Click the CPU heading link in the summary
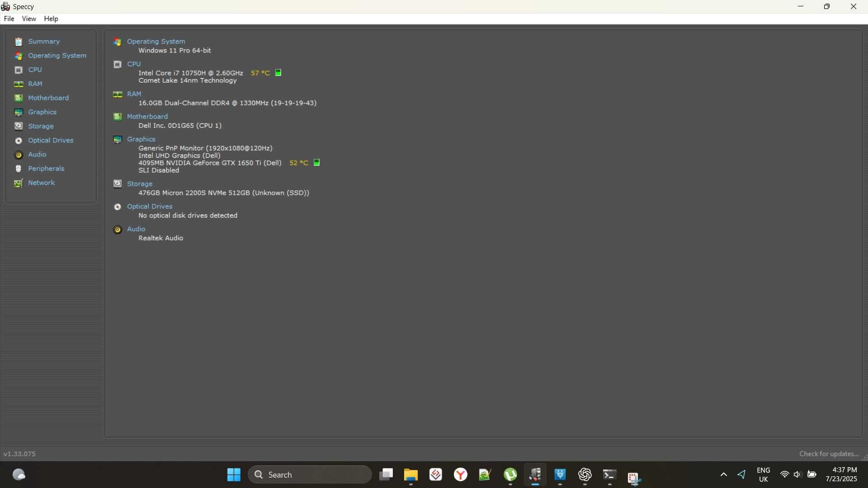The height and width of the screenshot is (488, 868). (x=134, y=64)
